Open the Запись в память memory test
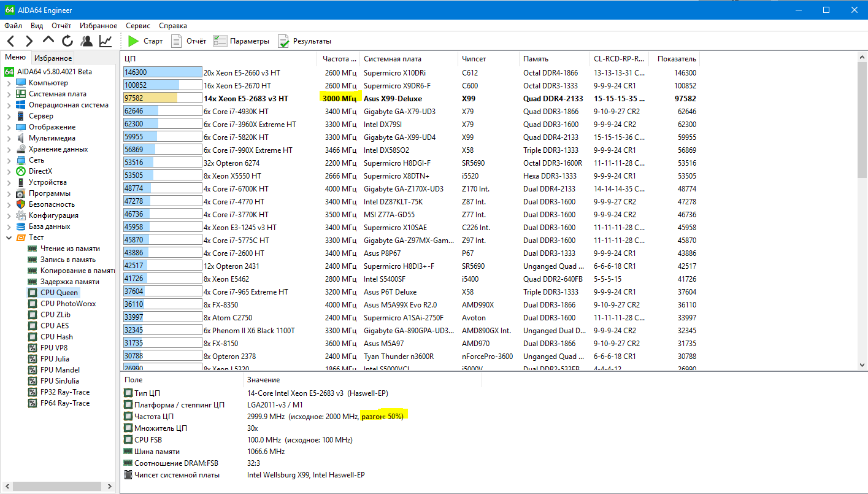The image size is (868, 494). tap(62, 260)
